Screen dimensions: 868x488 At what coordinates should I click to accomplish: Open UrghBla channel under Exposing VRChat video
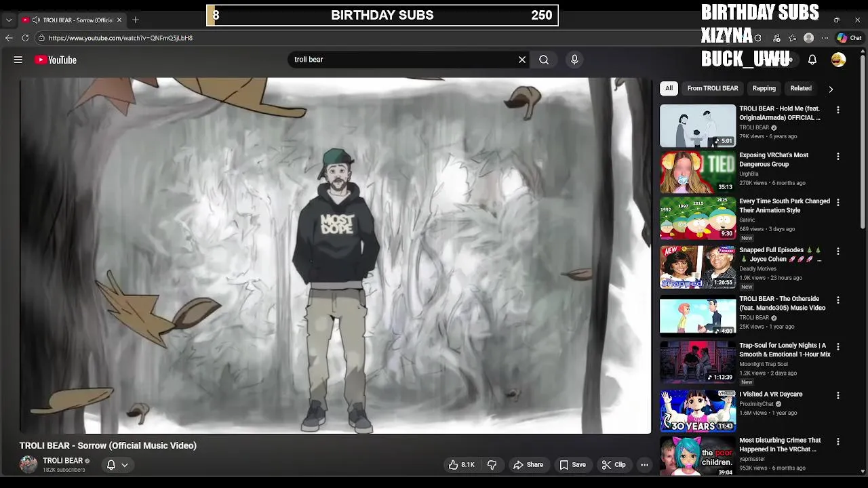click(749, 174)
